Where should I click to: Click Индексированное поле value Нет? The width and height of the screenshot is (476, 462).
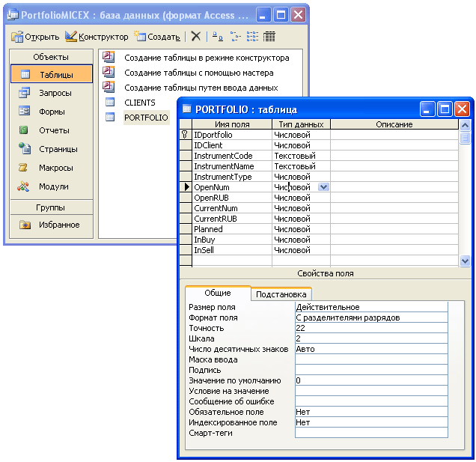[371, 422]
